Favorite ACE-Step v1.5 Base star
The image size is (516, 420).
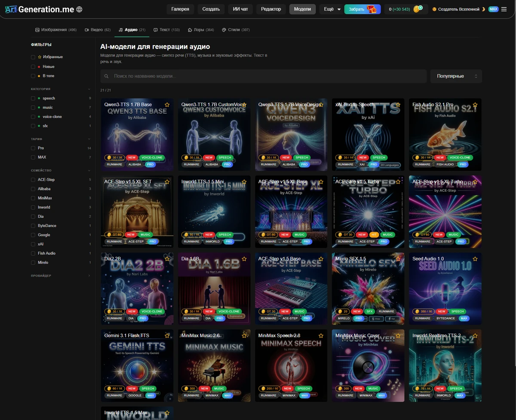pos(321,259)
